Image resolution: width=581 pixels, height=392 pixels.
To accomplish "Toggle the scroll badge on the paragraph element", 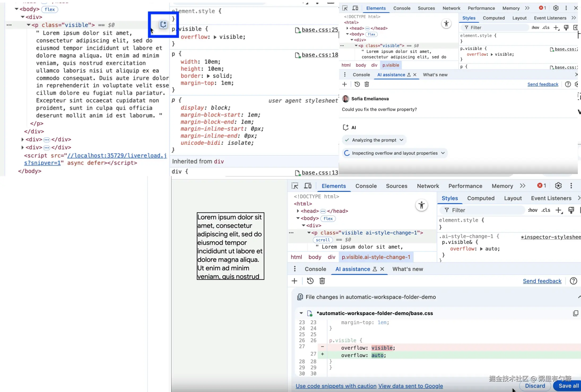I will pyautogui.click(x=323, y=240).
